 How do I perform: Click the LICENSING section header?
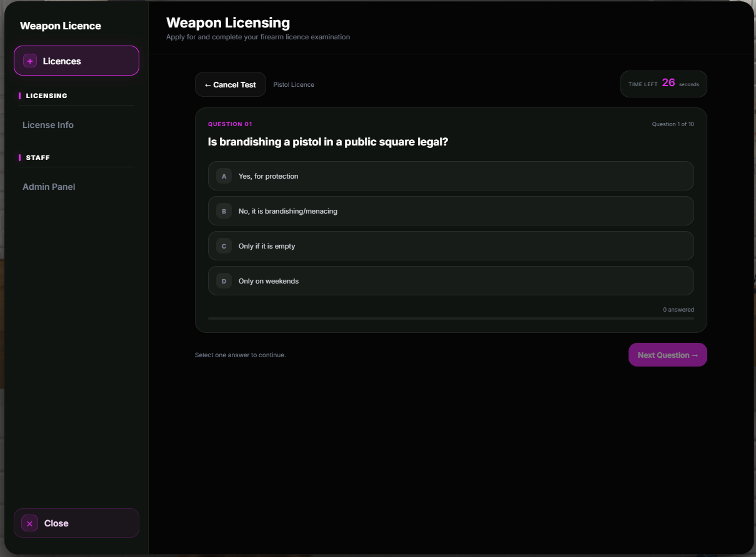point(46,96)
